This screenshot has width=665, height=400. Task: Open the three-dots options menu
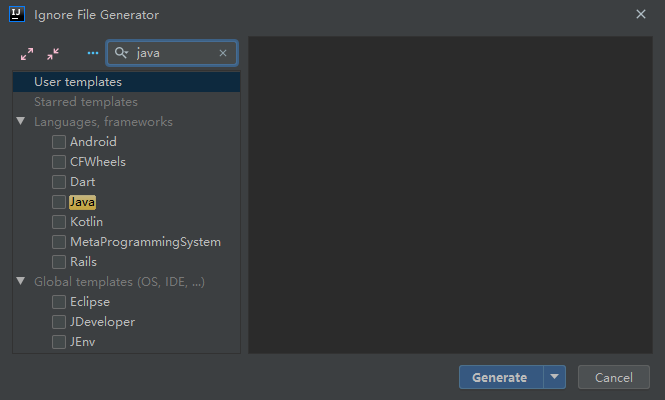93,53
